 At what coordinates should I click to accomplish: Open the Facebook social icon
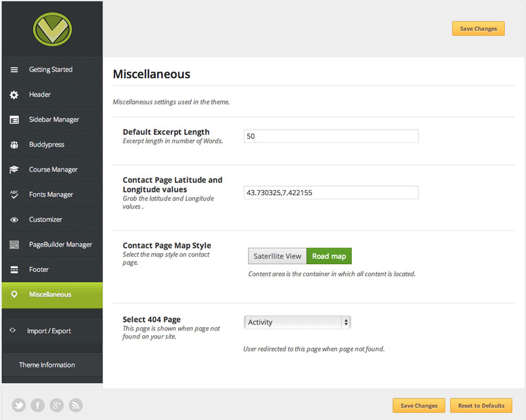38,406
